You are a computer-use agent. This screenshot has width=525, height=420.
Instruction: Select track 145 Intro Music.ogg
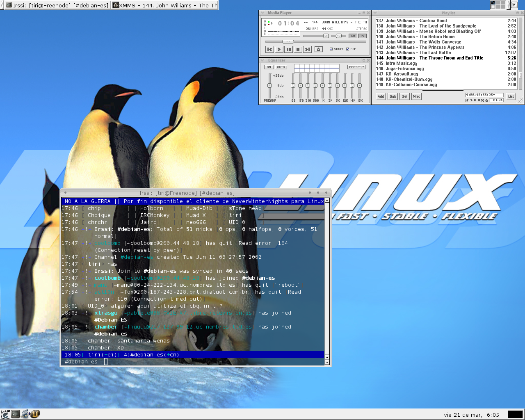point(446,63)
